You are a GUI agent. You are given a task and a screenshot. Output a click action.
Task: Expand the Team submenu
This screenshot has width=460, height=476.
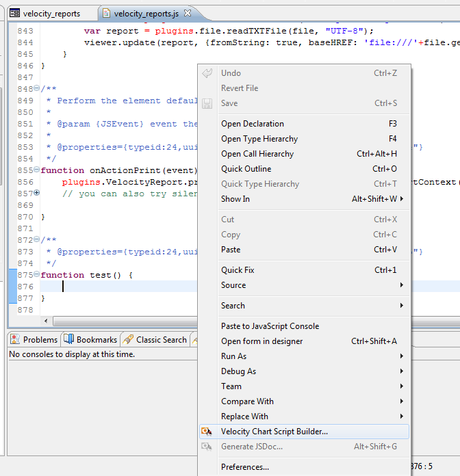point(304,386)
